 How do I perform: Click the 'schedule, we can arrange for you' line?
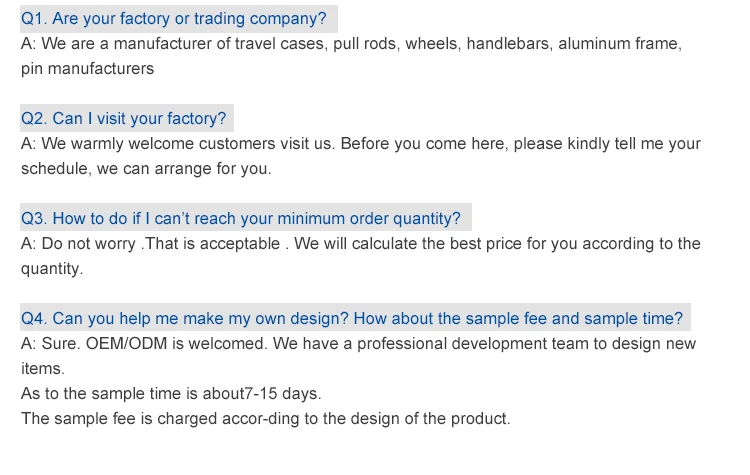tap(146, 169)
